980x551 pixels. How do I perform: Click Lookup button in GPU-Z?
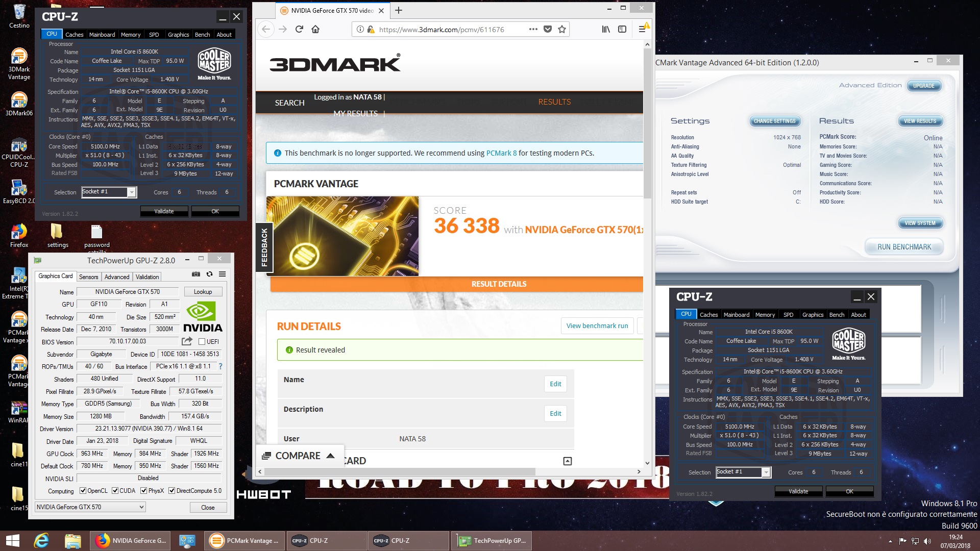pyautogui.click(x=203, y=292)
